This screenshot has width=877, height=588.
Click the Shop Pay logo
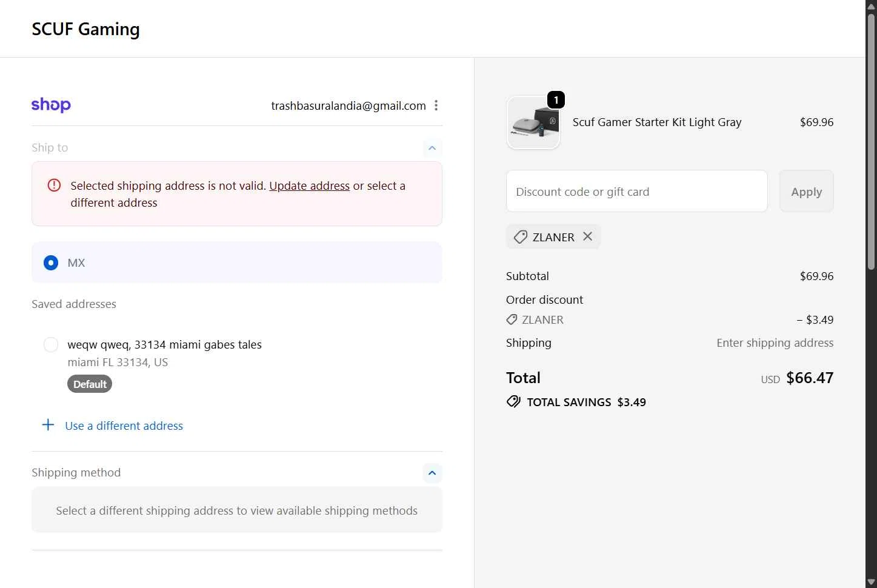pos(51,105)
